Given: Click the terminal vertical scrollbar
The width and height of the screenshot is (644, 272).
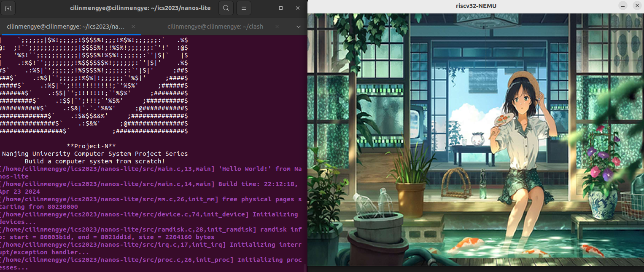Looking at the screenshot, I should point(305,268).
